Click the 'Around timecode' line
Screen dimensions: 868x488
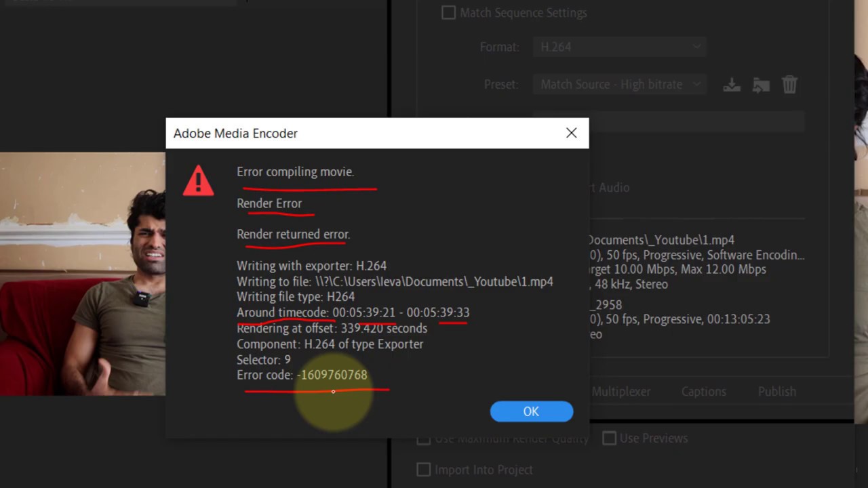pyautogui.click(x=353, y=312)
